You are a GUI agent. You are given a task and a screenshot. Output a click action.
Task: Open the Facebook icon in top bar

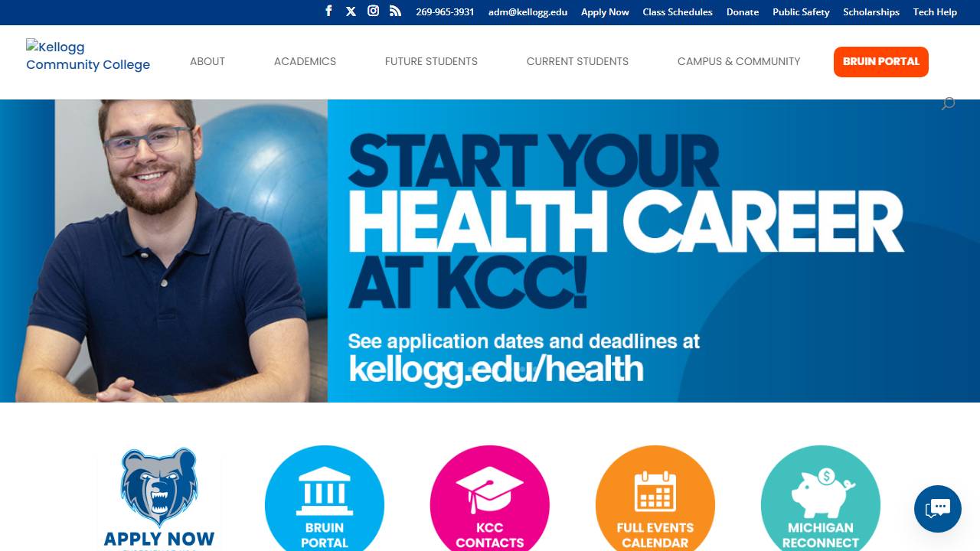pyautogui.click(x=328, y=11)
